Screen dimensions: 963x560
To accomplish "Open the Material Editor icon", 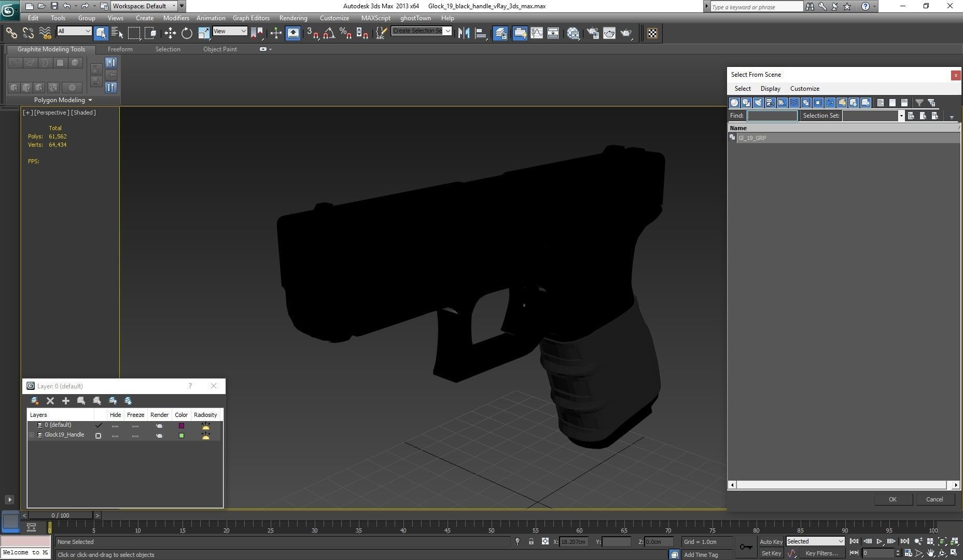I will click(573, 33).
